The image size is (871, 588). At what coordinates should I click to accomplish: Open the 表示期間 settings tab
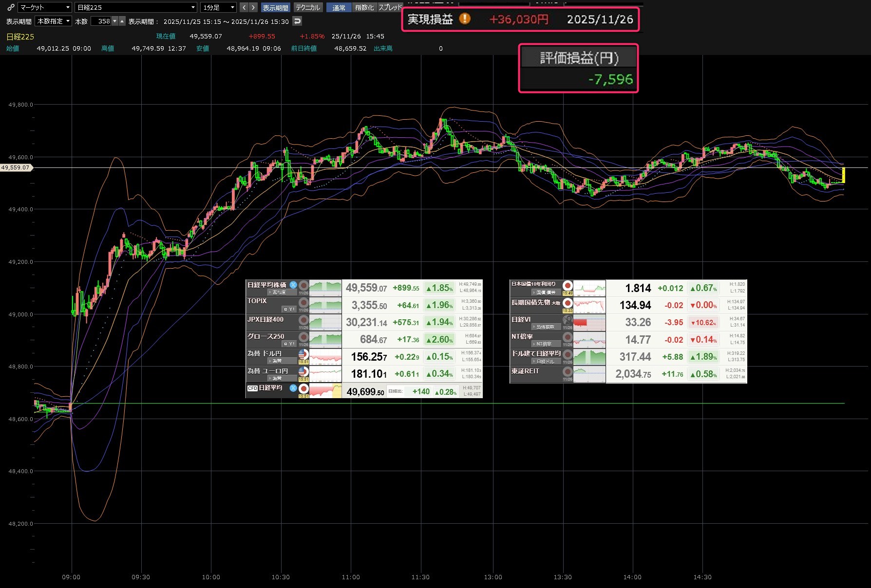coord(275,7)
